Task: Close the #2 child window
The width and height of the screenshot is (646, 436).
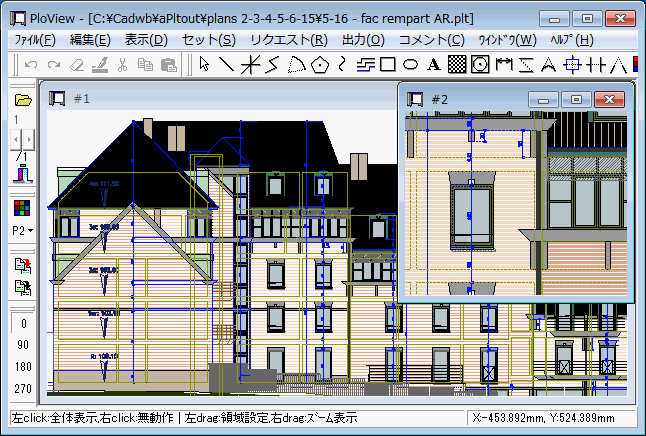Action: click(x=609, y=100)
